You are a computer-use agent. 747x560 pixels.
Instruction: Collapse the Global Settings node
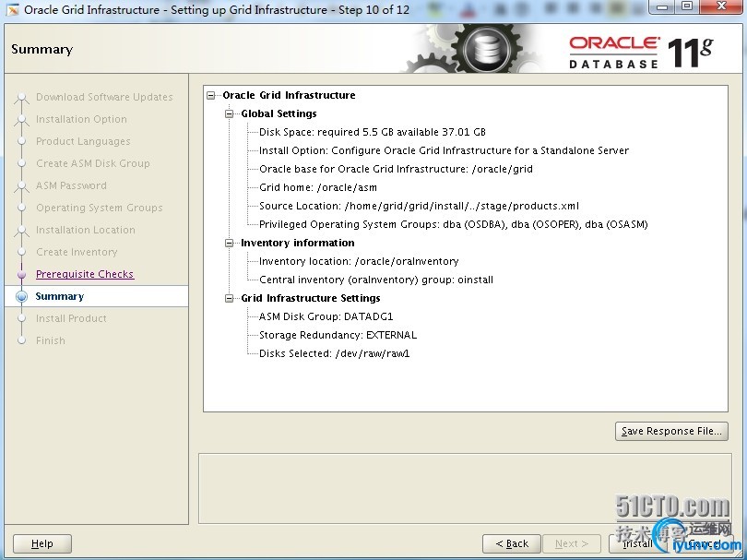tap(229, 113)
